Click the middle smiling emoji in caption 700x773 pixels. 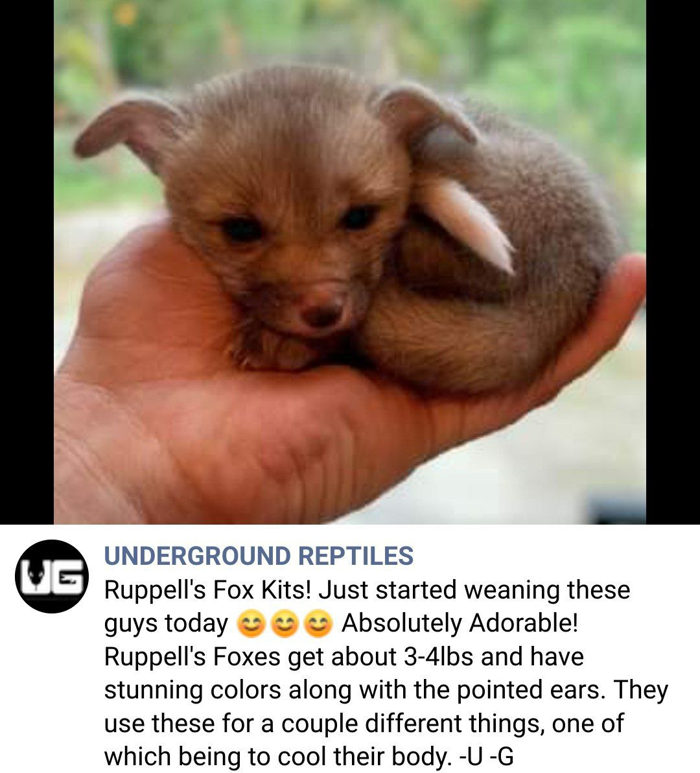(x=285, y=624)
